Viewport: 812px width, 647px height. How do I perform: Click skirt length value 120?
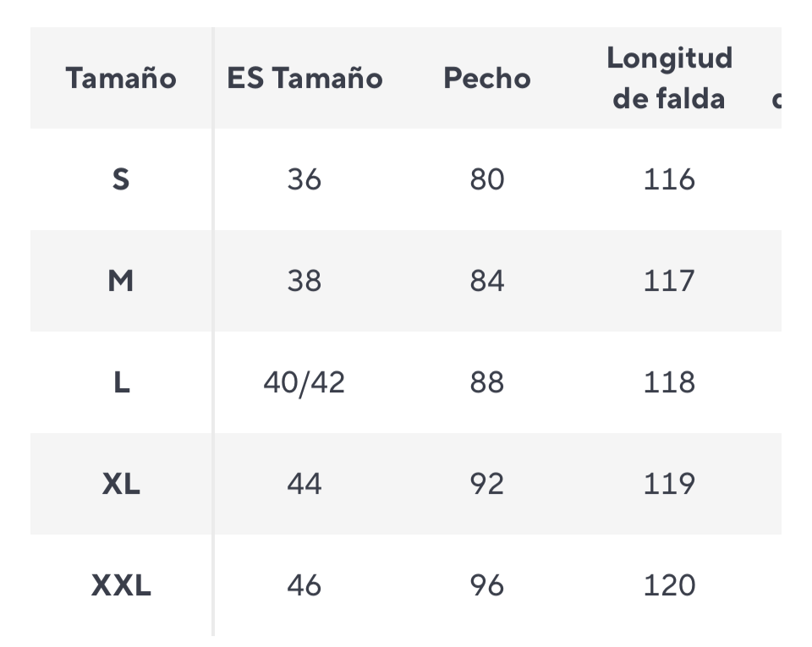669,585
